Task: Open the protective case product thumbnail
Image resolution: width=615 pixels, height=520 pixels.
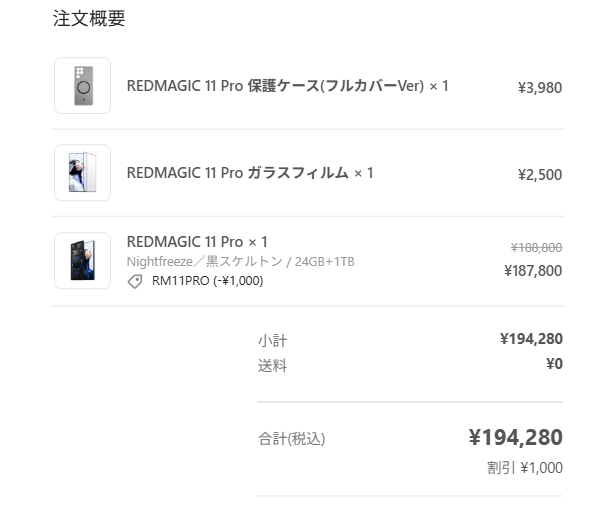Action: [x=82, y=86]
